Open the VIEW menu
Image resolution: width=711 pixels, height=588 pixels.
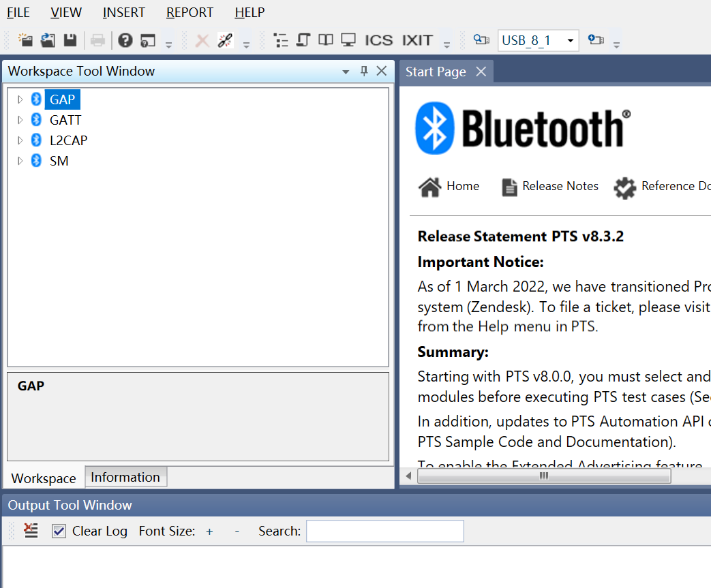66,12
